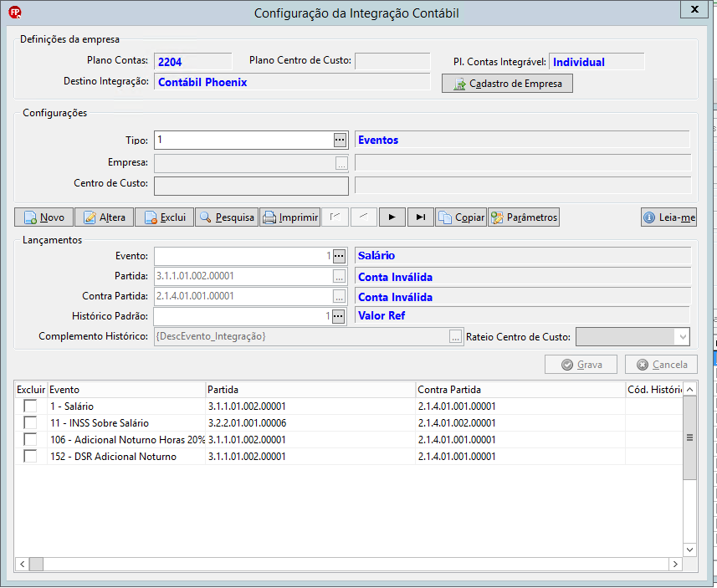Open Tipo lookup ellipsis button
This screenshot has height=588, width=717.
tap(340, 140)
